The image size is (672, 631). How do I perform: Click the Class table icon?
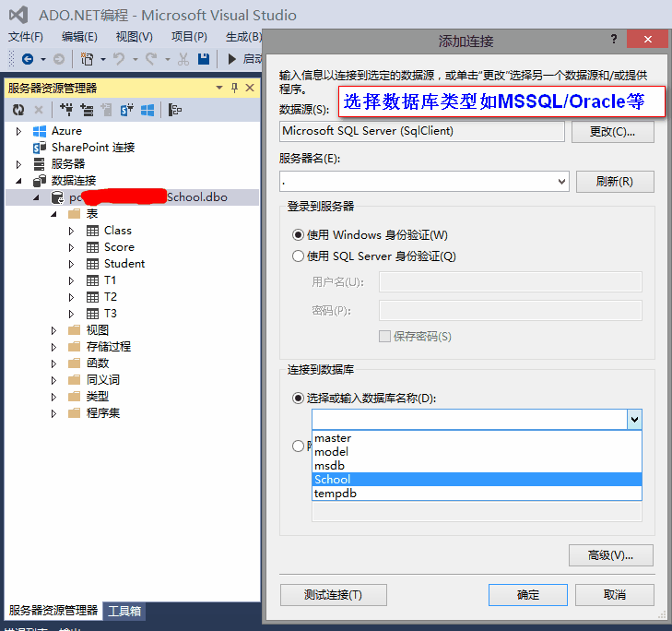click(92, 231)
